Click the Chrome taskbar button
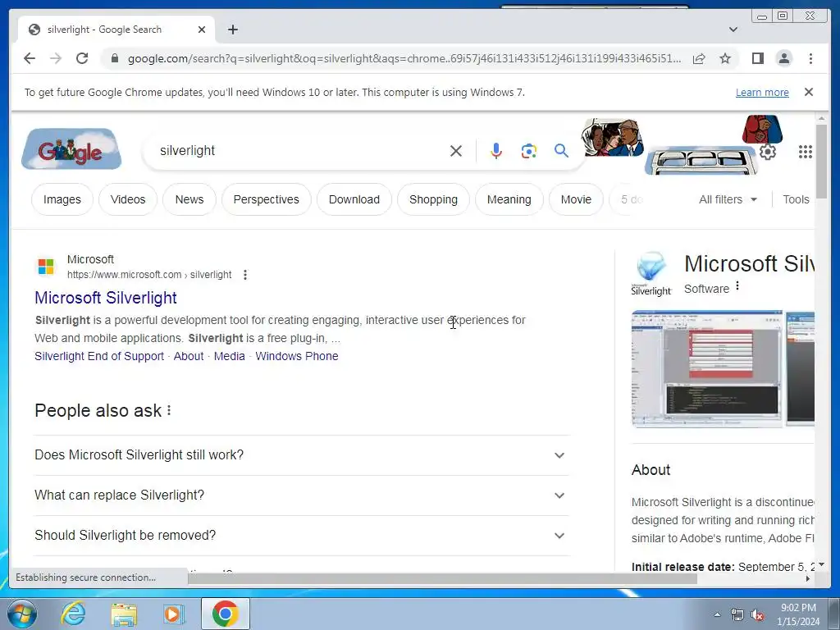The image size is (840, 630). [x=225, y=614]
